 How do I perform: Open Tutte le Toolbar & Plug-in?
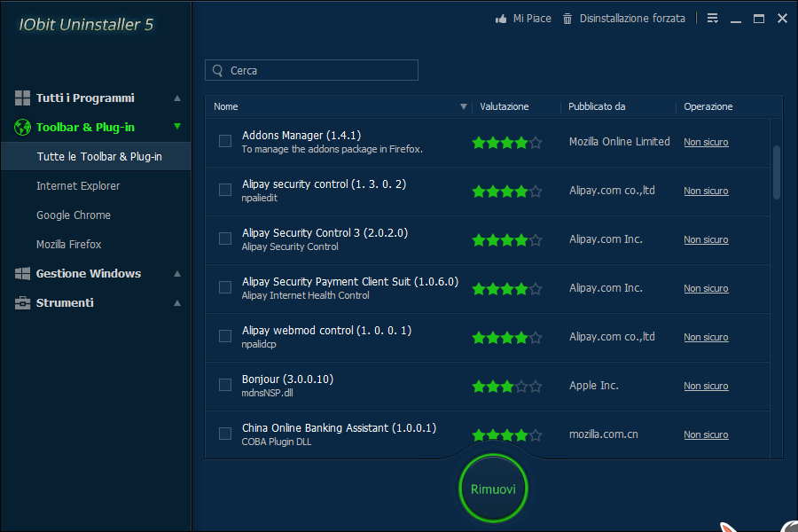[96, 156]
